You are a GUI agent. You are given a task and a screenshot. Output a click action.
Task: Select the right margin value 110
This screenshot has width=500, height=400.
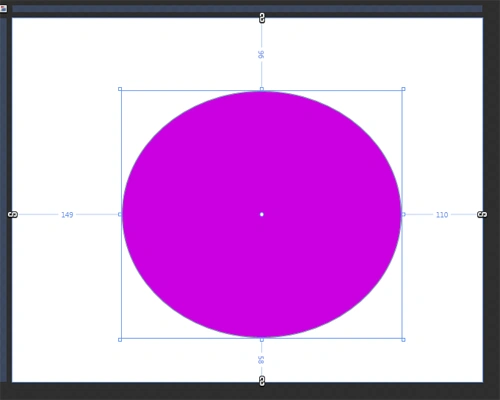(x=442, y=215)
